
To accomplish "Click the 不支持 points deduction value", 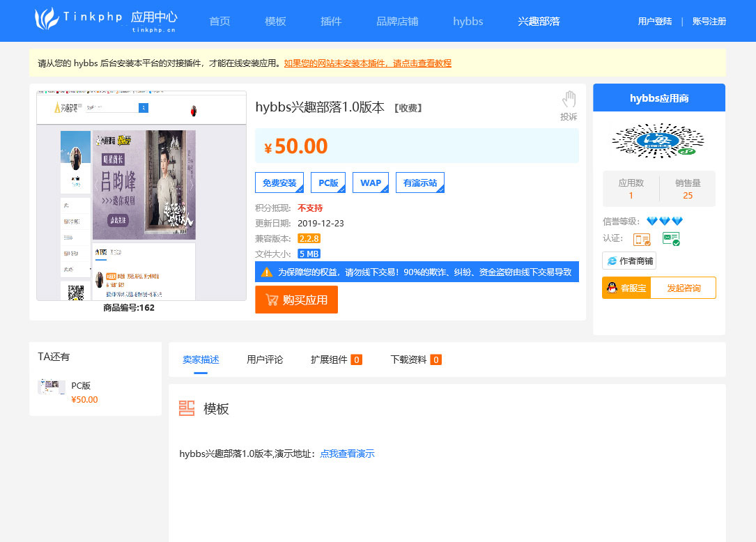I will 310,208.
